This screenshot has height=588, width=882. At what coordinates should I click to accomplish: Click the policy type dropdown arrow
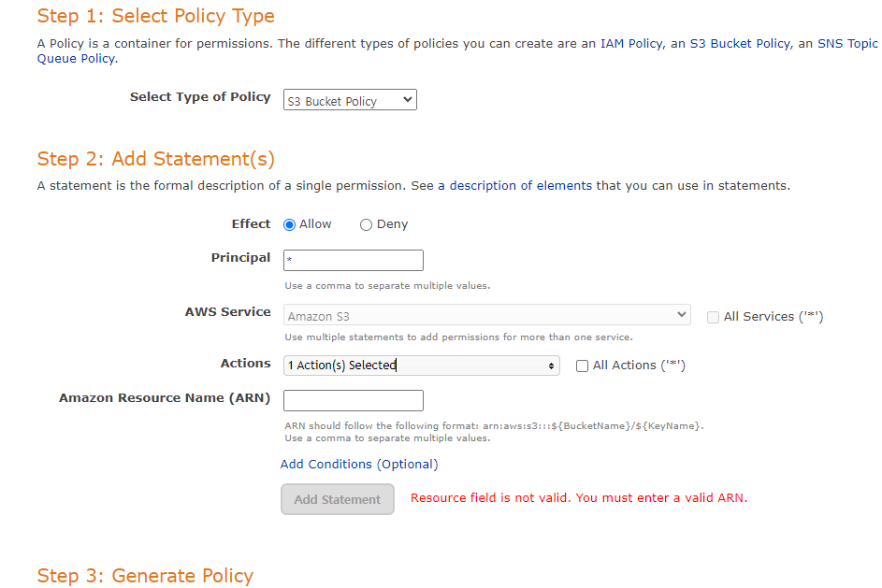coord(408,100)
